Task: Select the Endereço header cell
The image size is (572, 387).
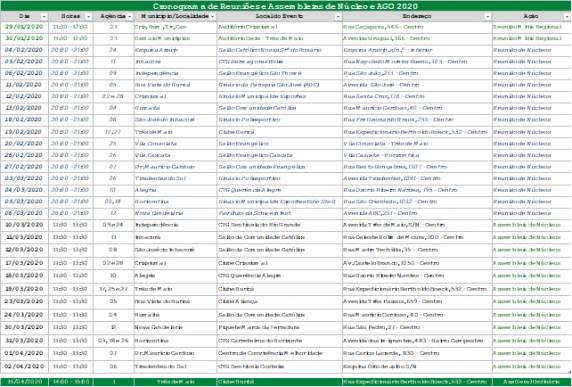Action: coord(417,16)
